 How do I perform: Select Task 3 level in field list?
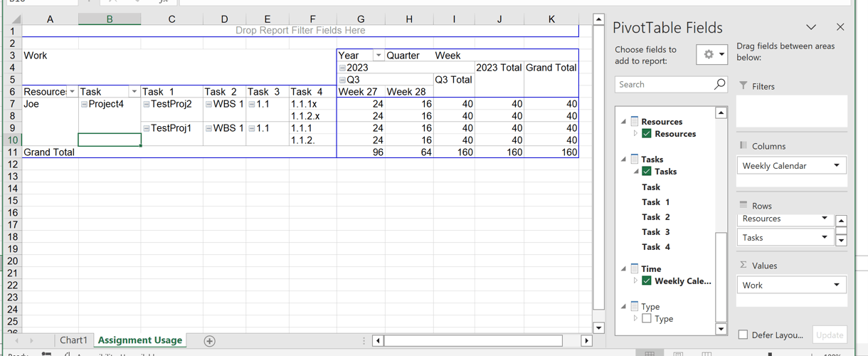pyautogui.click(x=655, y=232)
